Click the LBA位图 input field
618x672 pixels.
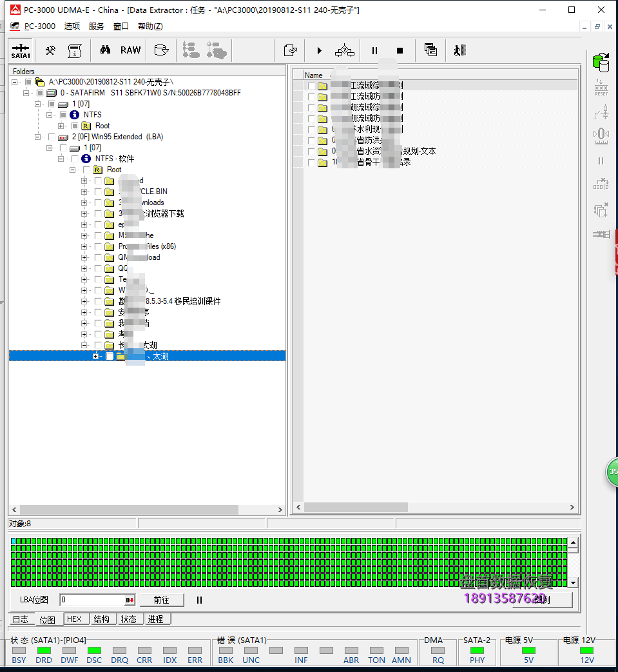92,600
